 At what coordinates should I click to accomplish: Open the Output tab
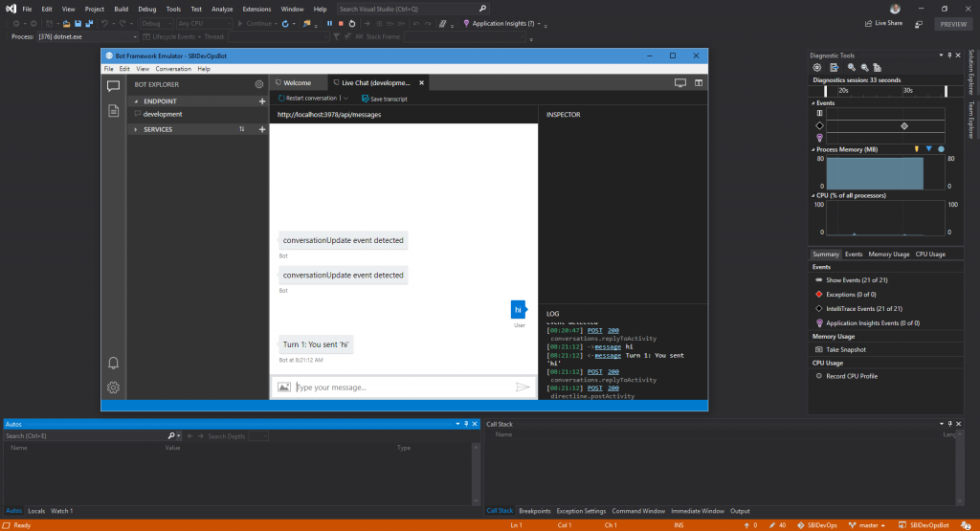click(740, 511)
